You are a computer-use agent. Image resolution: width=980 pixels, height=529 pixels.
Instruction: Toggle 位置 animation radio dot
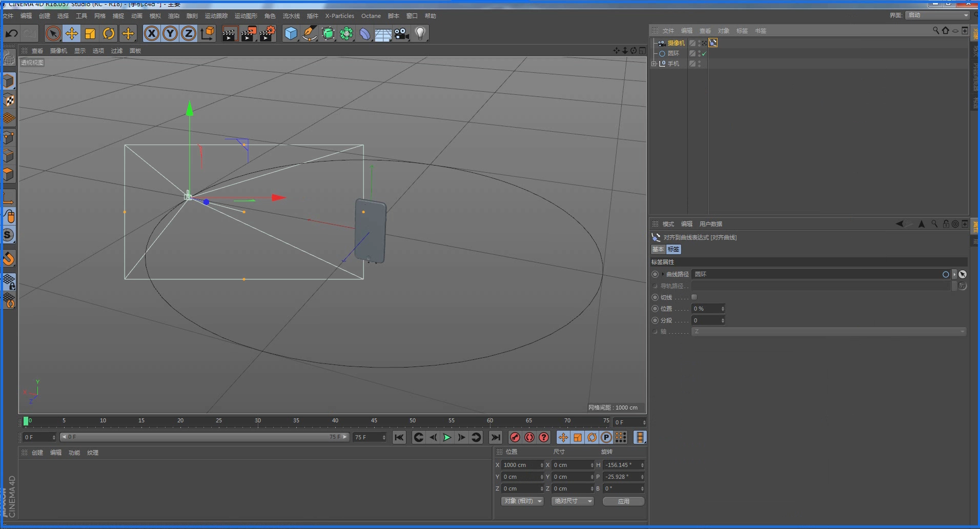tap(655, 309)
